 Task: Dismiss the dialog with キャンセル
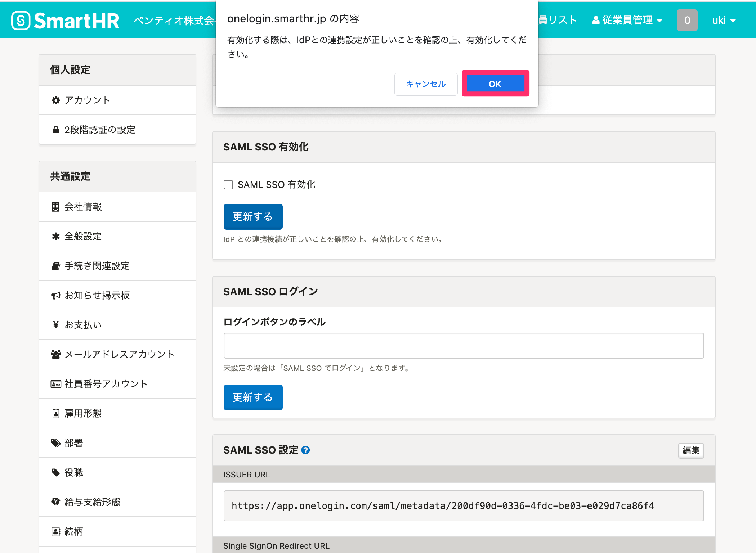[x=426, y=84]
